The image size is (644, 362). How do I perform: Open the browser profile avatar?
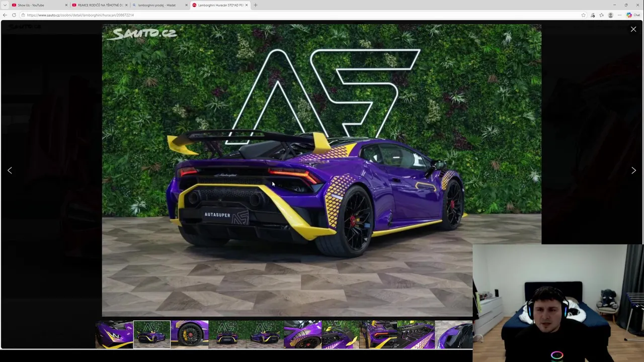[x=611, y=15]
